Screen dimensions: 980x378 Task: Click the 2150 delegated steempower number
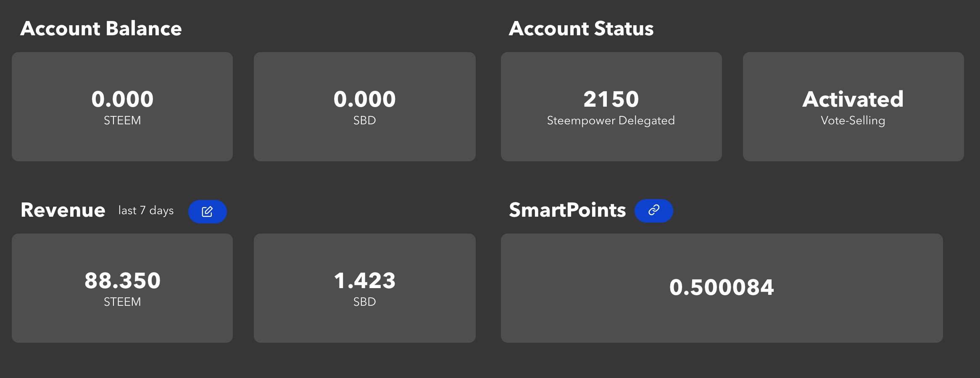(x=611, y=99)
